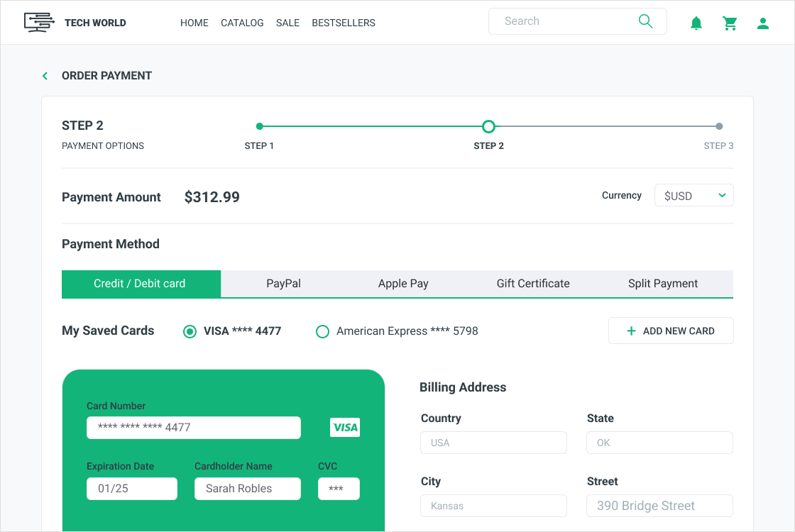
Task: Go back using Order Payment arrow
Action: [45, 76]
